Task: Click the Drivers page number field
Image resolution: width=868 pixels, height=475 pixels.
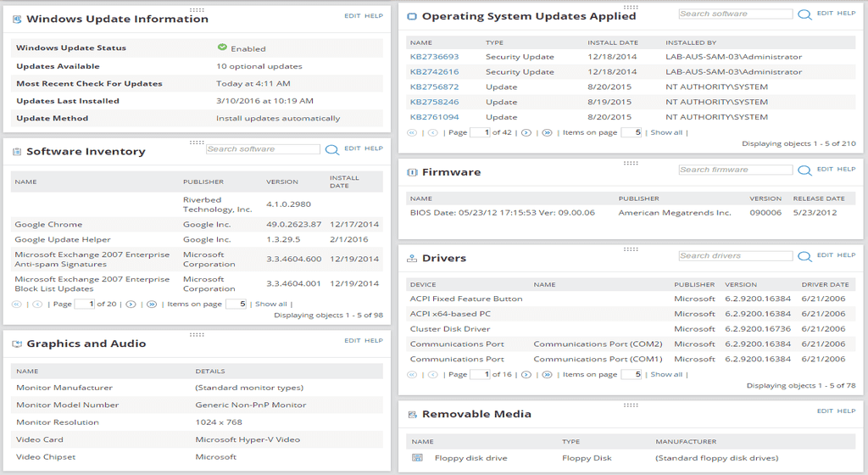Action: point(480,374)
